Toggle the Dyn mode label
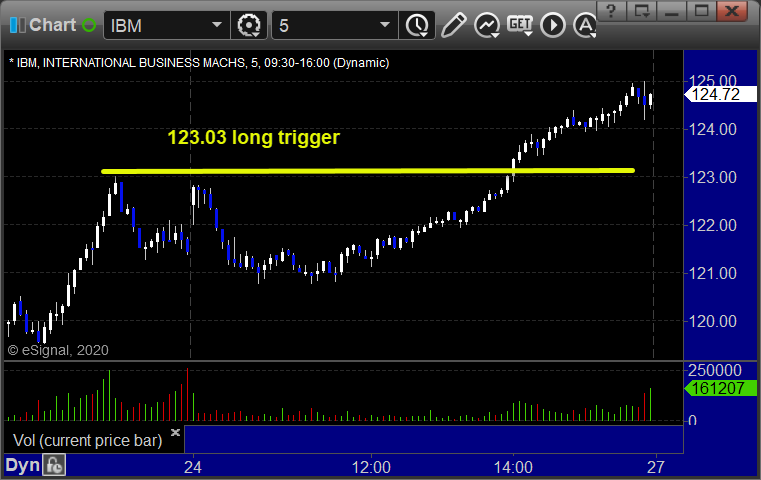761x480 pixels. tap(22, 465)
